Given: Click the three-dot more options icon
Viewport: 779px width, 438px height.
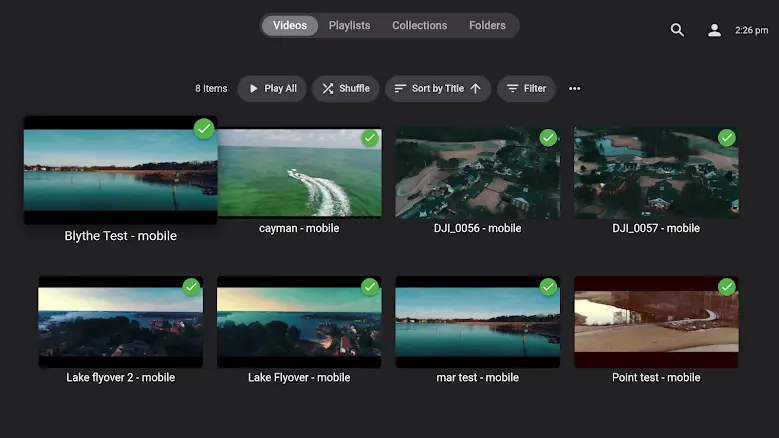Looking at the screenshot, I should pos(574,89).
